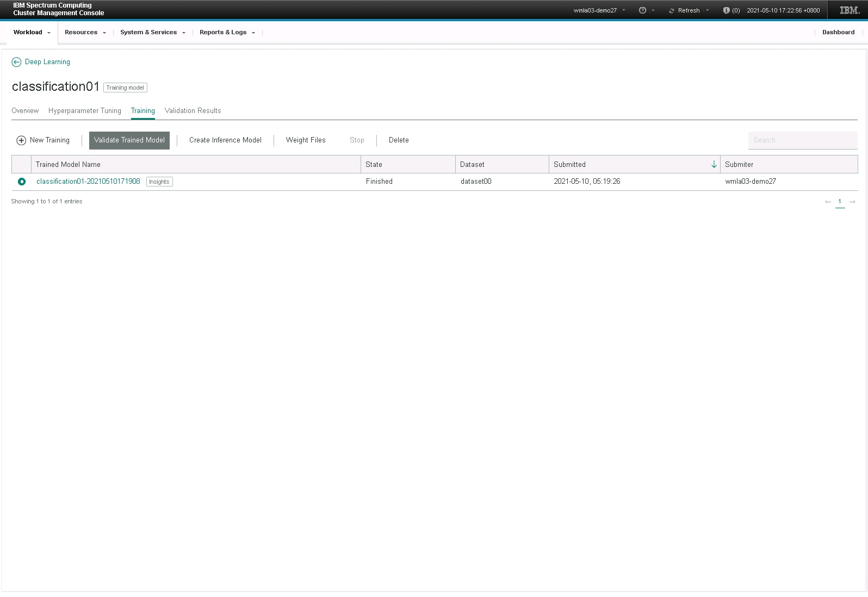Click the IBM Spectrum Computing console title
Viewport: 868px width, 597px height.
(x=58, y=9)
